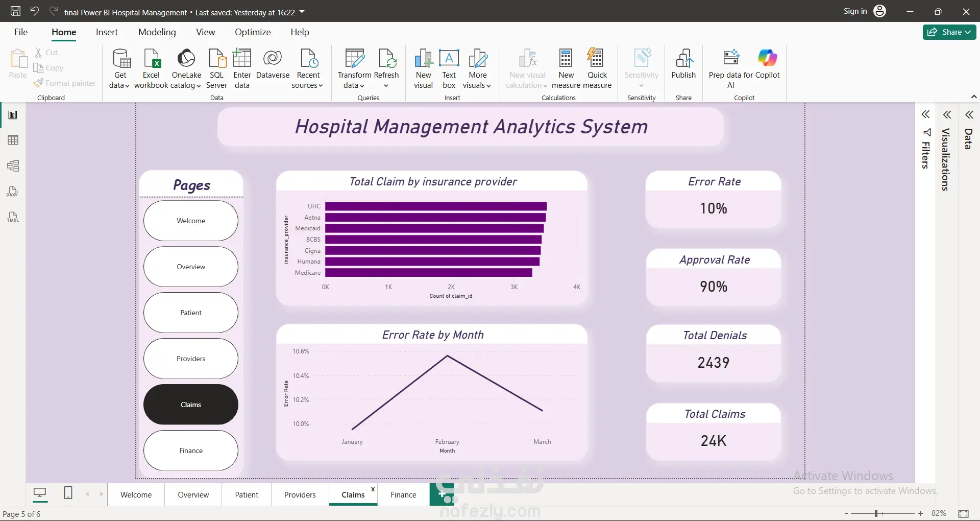Switch to Model view
The width and height of the screenshot is (980, 521).
tap(13, 166)
